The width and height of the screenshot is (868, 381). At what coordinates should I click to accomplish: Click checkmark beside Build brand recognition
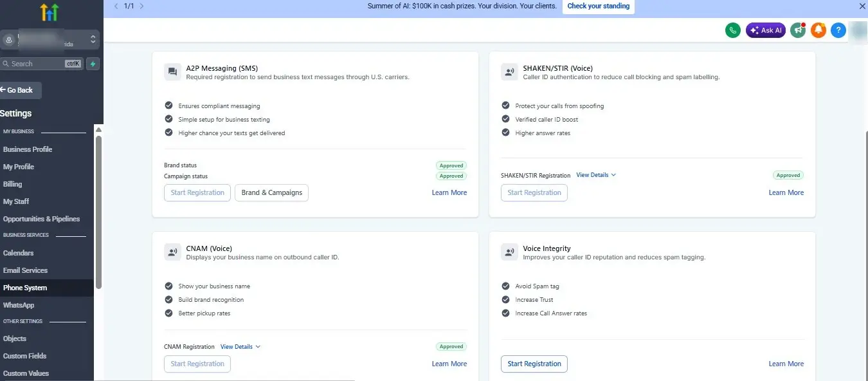(x=168, y=299)
